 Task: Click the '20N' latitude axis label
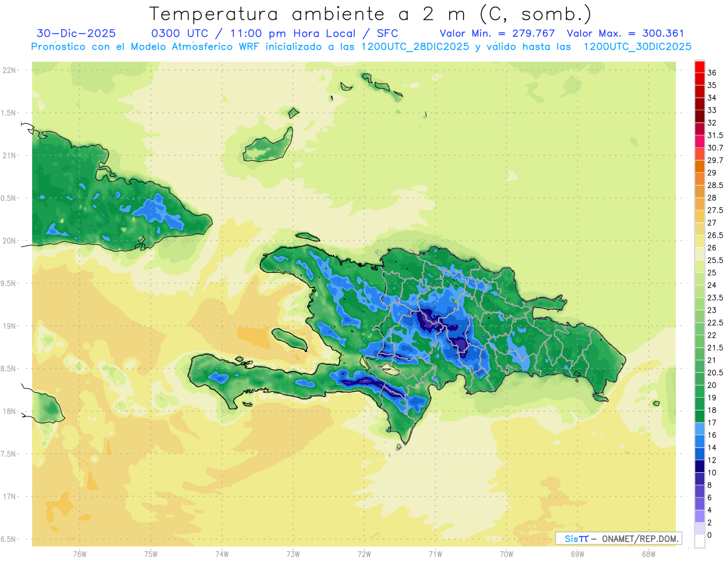[9, 241]
